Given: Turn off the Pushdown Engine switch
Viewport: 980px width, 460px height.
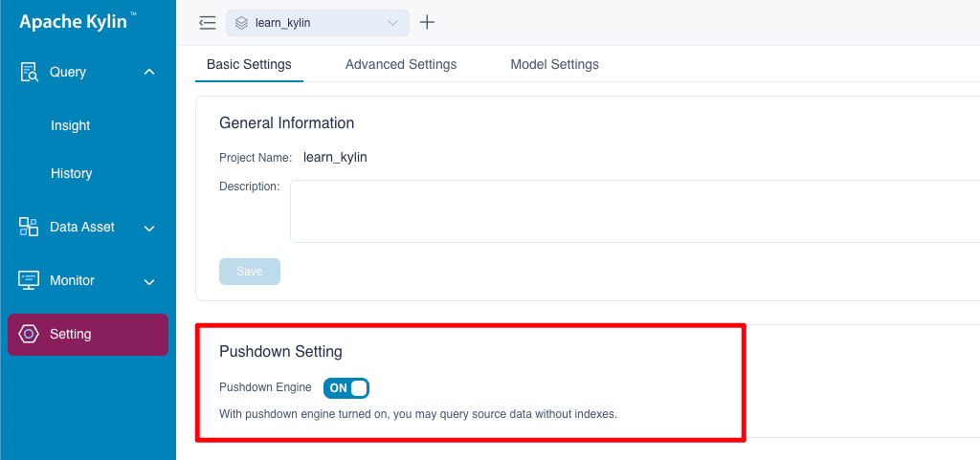Looking at the screenshot, I should 346,388.
